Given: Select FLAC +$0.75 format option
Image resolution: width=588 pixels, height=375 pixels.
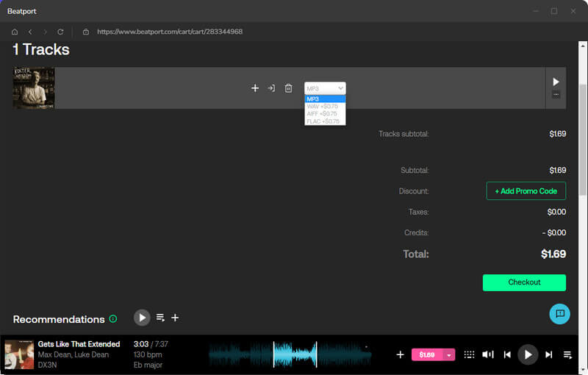Looking at the screenshot, I should 325,121.
